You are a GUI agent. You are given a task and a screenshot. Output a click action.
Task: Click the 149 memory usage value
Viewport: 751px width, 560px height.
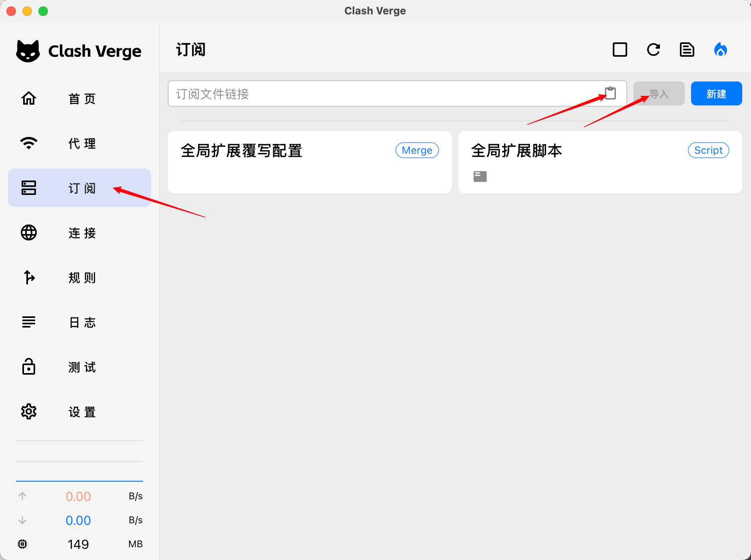click(x=78, y=544)
